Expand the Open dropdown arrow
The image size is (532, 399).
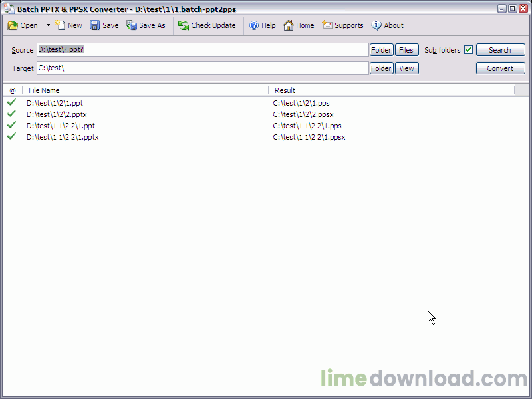click(x=48, y=25)
